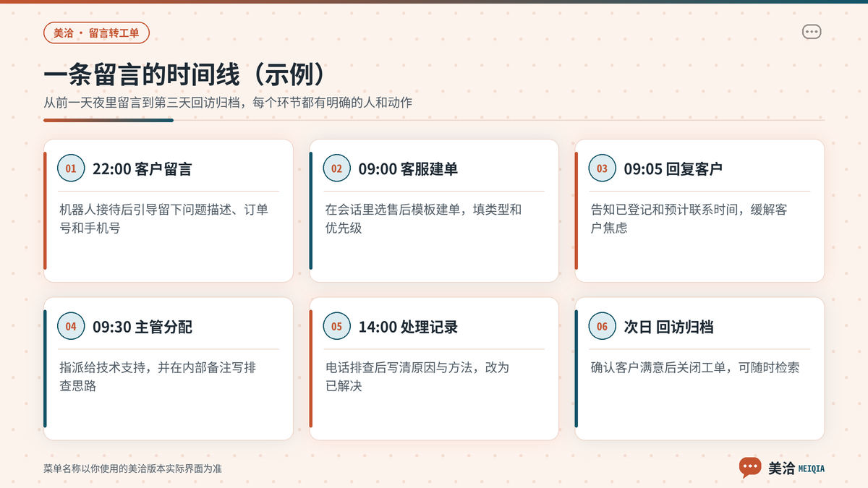Click the 06 step number badge
Image resolution: width=868 pixels, height=488 pixels.
pos(603,327)
